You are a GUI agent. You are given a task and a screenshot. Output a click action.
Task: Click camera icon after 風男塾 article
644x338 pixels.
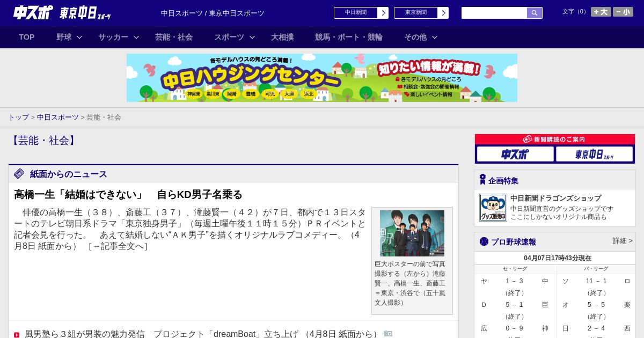(389, 334)
